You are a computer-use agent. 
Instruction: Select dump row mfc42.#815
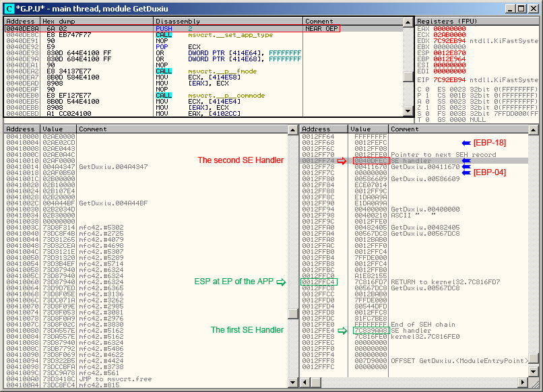coord(146,385)
